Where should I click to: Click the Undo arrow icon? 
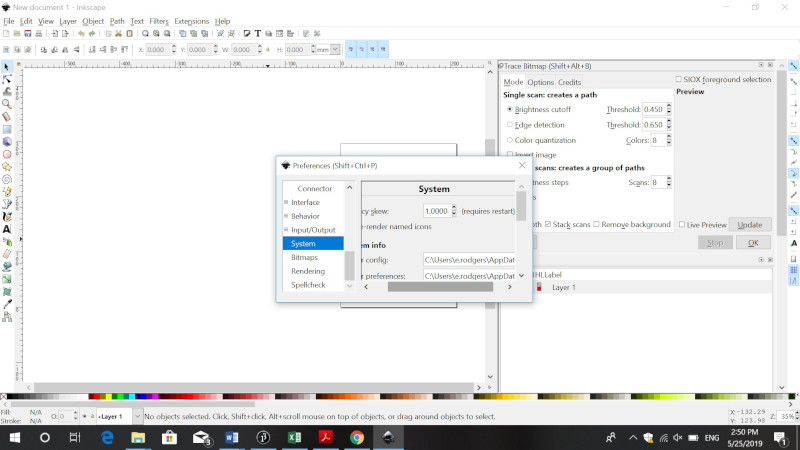click(x=81, y=34)
